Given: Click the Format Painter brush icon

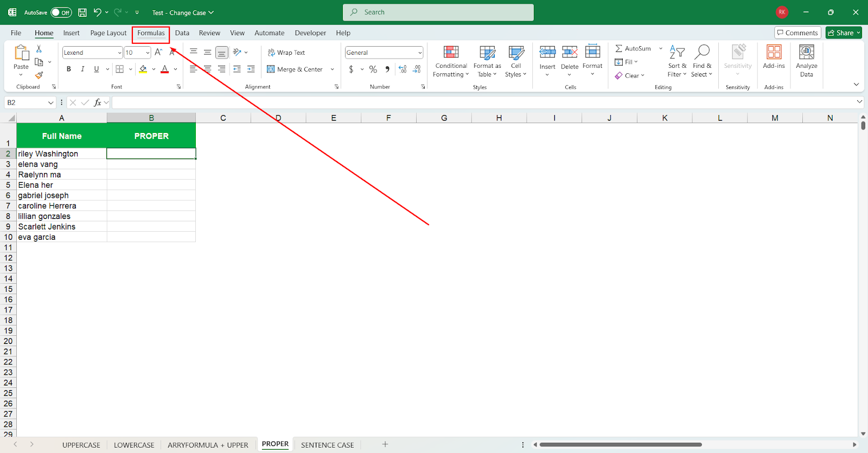Looking at the screenshot, I should [39, 75].
